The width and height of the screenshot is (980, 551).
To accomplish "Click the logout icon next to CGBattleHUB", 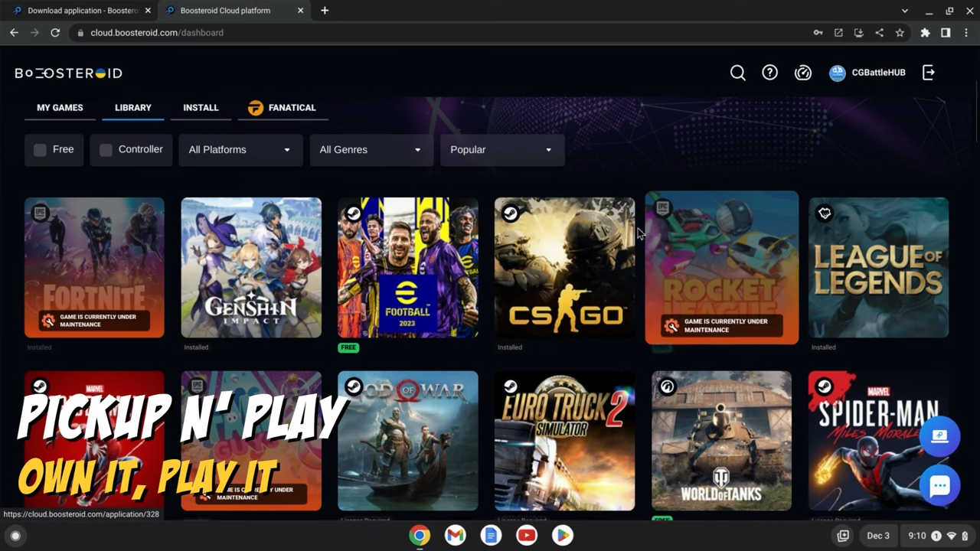I will point(929,73).
